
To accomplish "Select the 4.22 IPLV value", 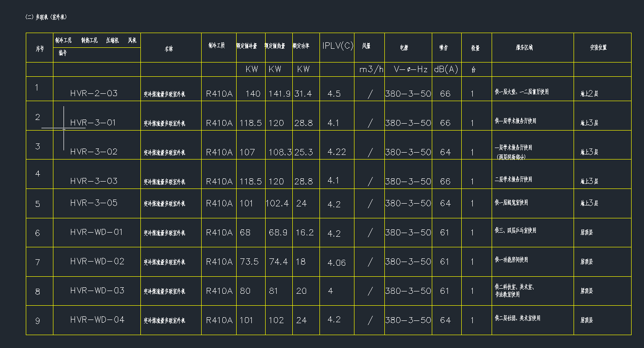I will coord(337,152).
